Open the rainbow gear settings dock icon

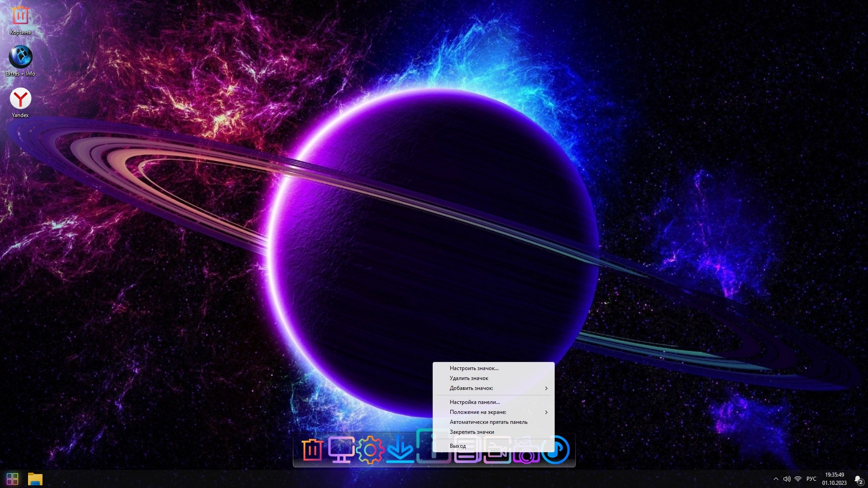[x=370, y=450]
